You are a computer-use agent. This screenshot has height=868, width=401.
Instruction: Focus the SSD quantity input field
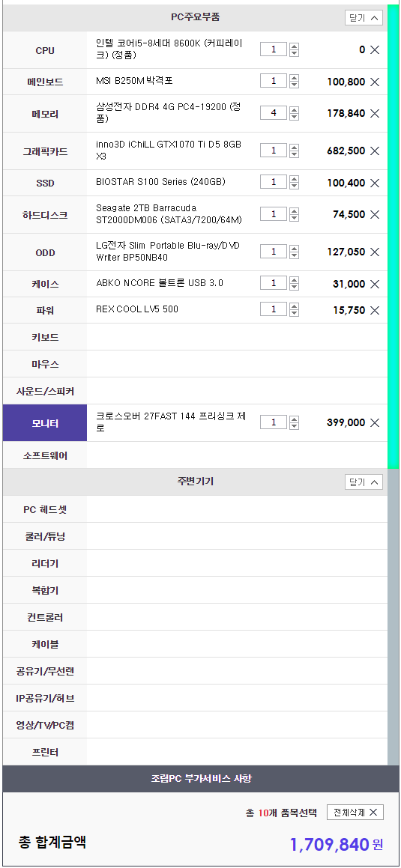274,182
